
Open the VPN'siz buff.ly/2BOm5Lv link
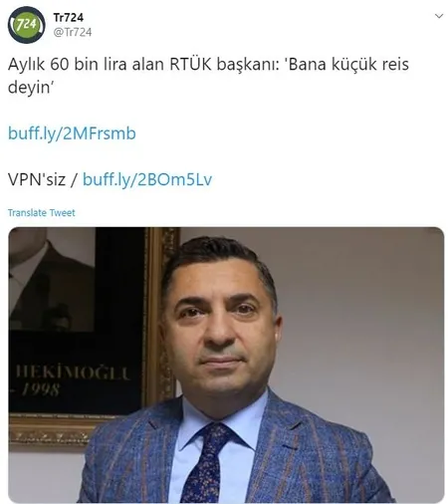pos(147,179)
